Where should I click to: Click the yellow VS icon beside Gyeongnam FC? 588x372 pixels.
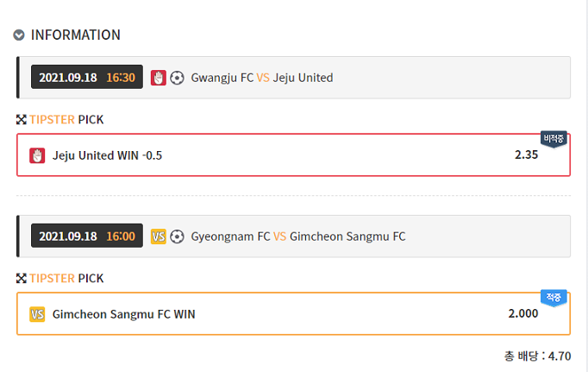(x=158, y=236)
